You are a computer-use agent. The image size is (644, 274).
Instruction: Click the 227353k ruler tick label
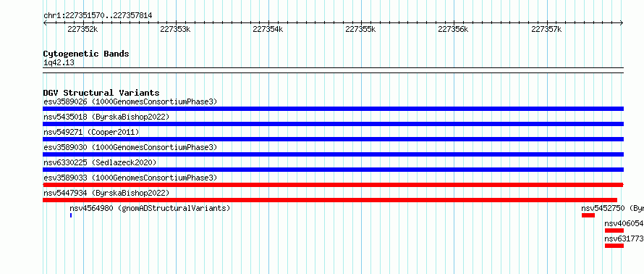(175, 29)
